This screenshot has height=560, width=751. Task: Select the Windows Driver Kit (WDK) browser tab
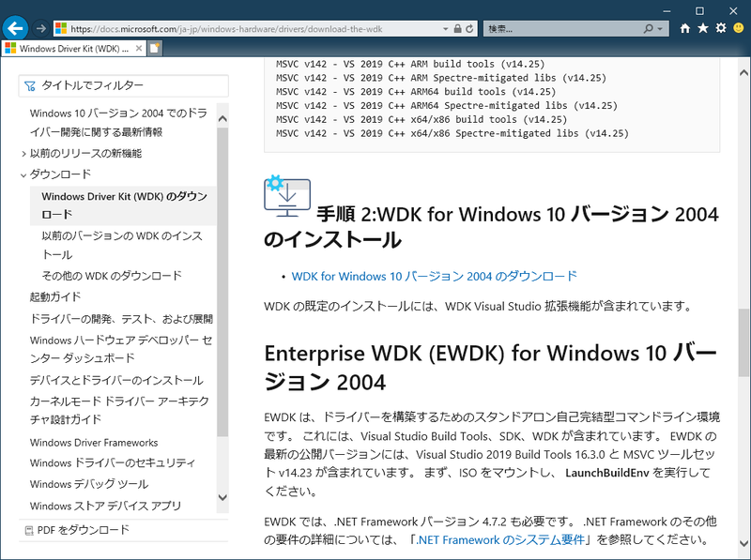[x=75, y=53]
